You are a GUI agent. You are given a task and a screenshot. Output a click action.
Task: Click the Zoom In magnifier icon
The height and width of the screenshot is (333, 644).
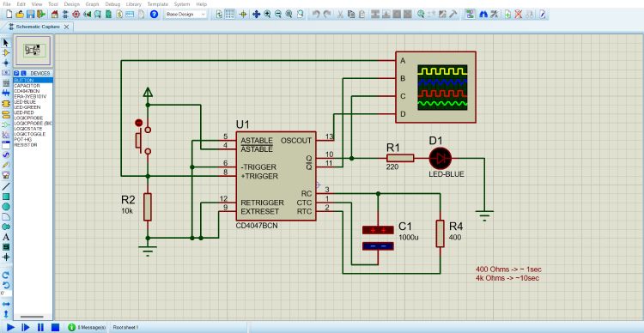tap(267, 14)
